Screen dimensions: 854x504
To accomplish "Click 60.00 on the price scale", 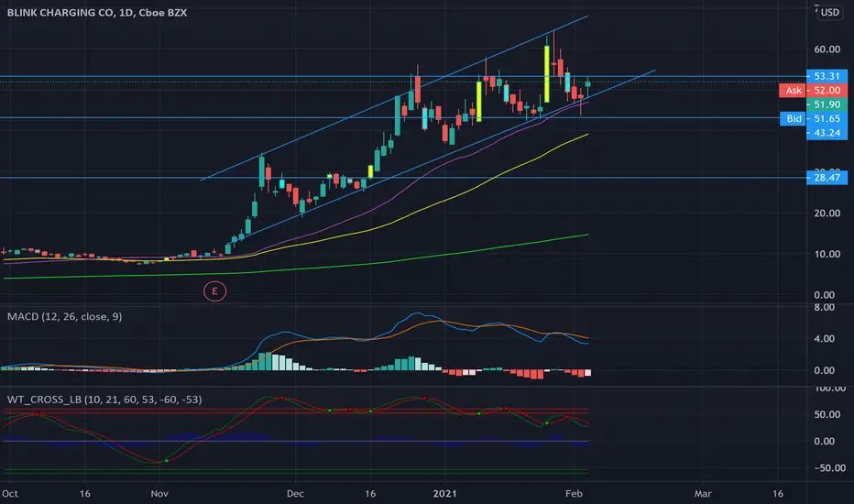I will tap(827, 49).
